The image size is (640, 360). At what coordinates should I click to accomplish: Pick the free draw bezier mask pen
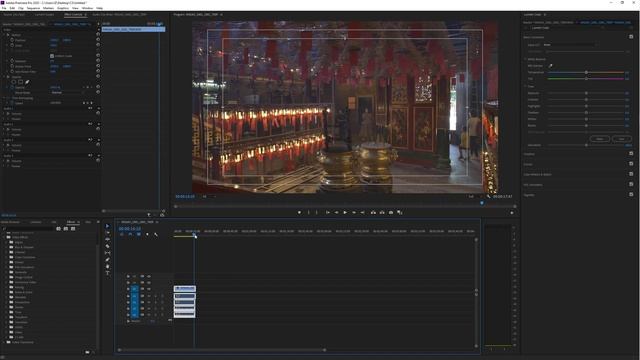click(27, 82)
